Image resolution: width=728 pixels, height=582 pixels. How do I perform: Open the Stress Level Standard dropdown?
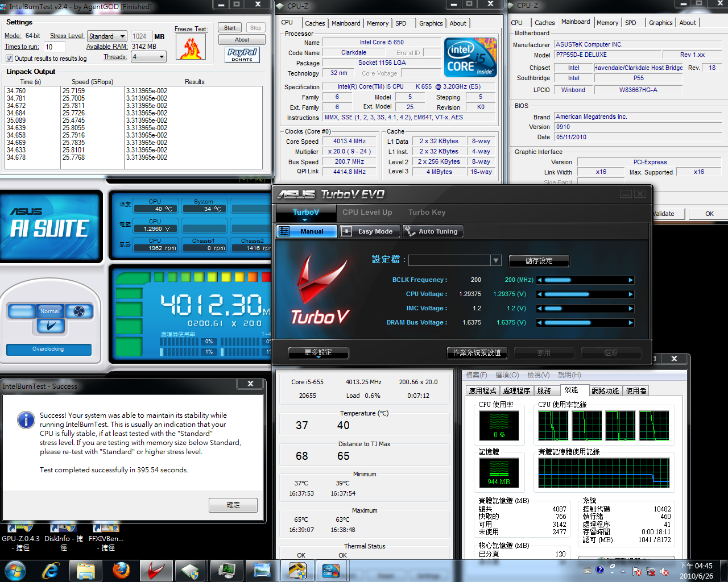click(x=107, y=36)
